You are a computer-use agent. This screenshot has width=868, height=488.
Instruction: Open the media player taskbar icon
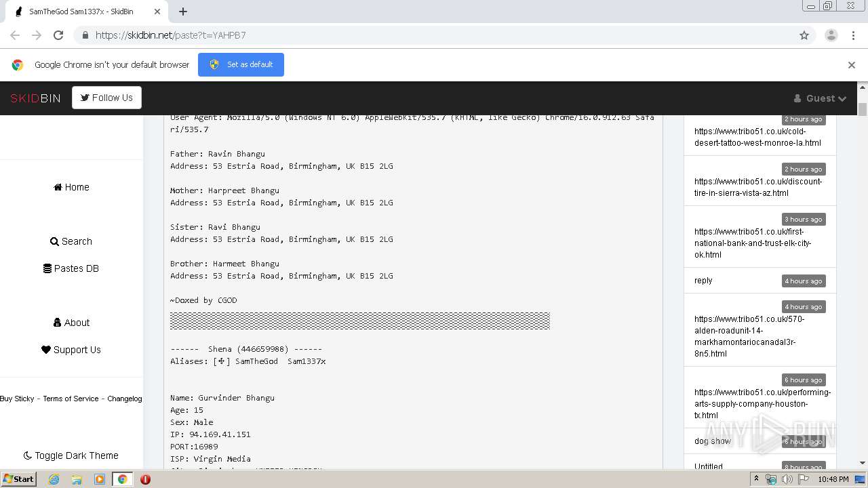click(100, 479)
